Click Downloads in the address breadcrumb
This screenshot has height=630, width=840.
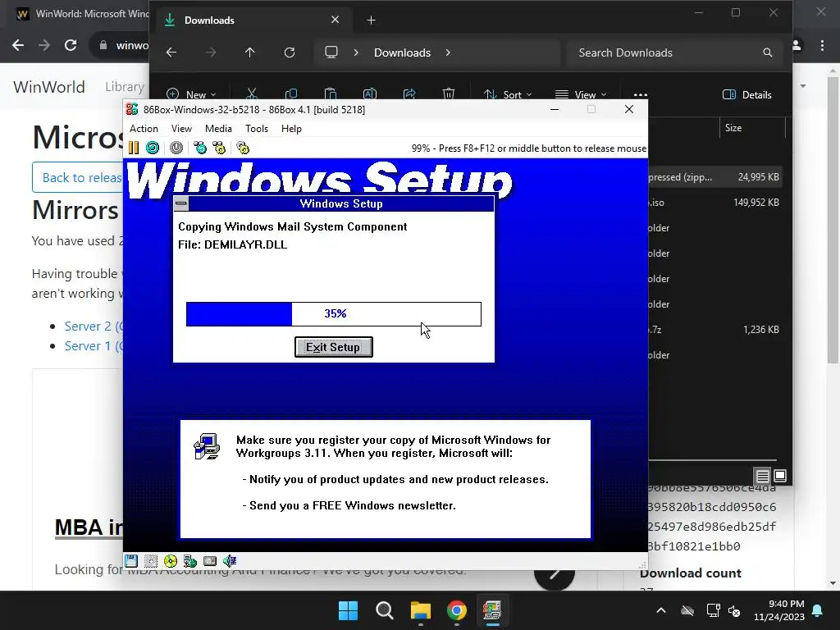402,52
